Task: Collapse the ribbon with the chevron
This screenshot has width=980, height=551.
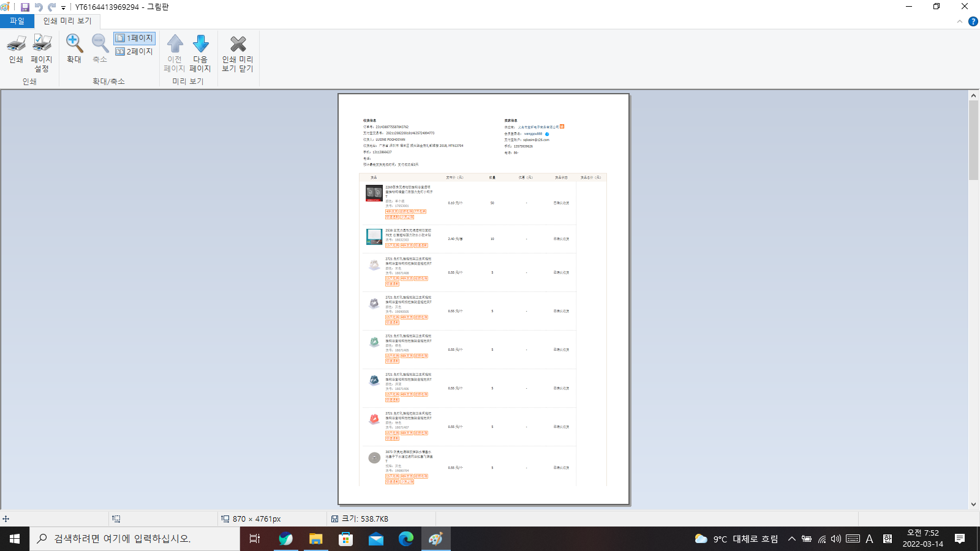Action: [x=960, y=21]
